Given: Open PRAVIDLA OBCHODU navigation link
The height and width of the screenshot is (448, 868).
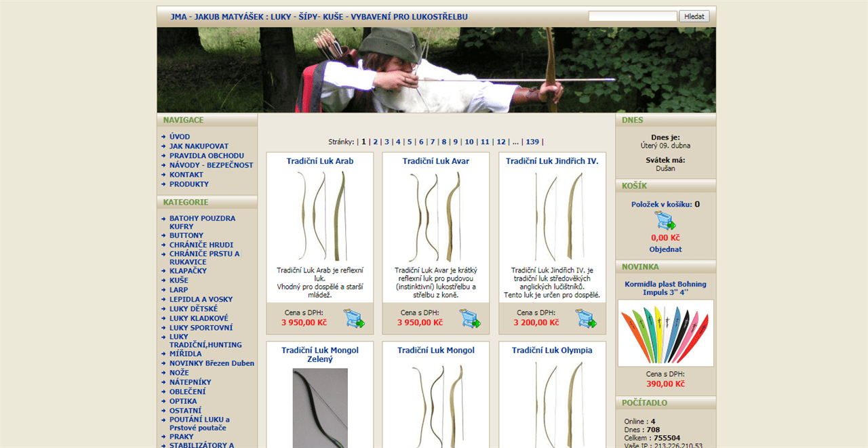Looking at the screenshot, I should click(207, 156).
